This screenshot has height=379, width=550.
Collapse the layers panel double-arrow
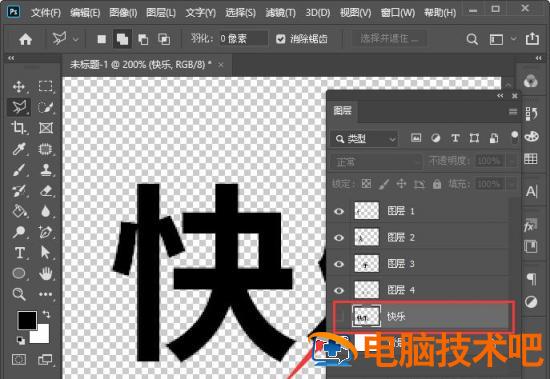pos(500,95)
